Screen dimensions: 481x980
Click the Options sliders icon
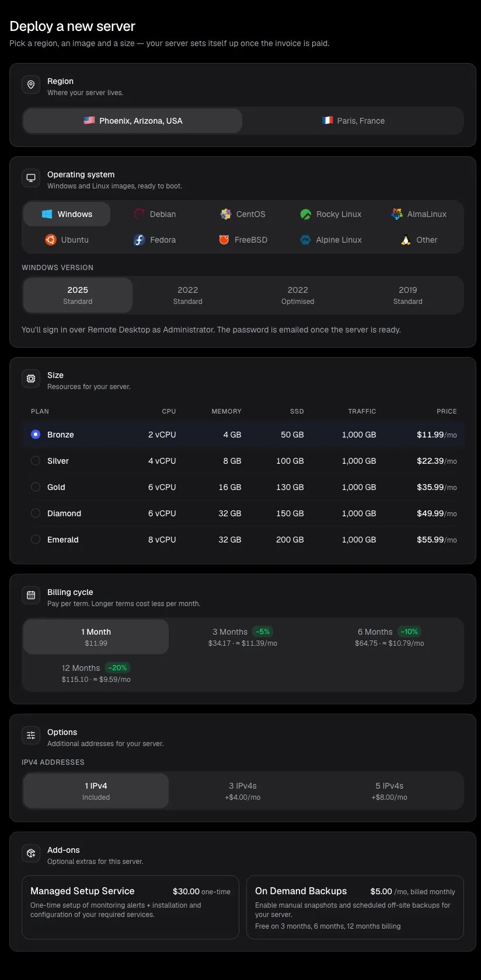click(x=31, y=736)
